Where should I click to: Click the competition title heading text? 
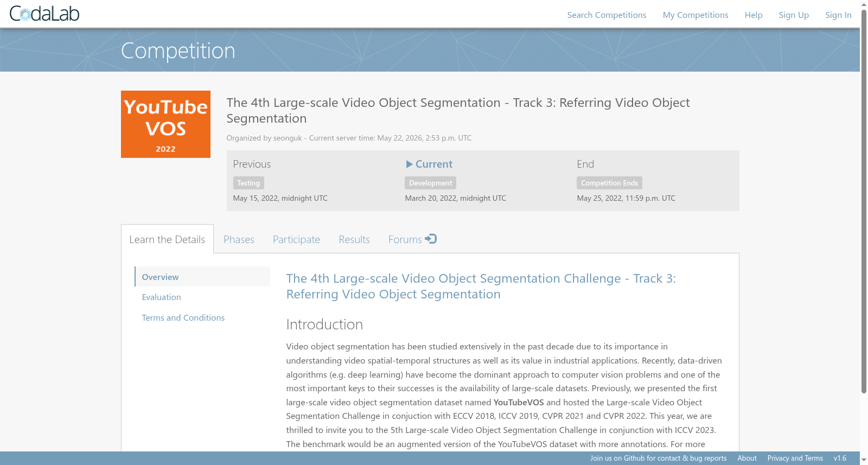(458, 110)
